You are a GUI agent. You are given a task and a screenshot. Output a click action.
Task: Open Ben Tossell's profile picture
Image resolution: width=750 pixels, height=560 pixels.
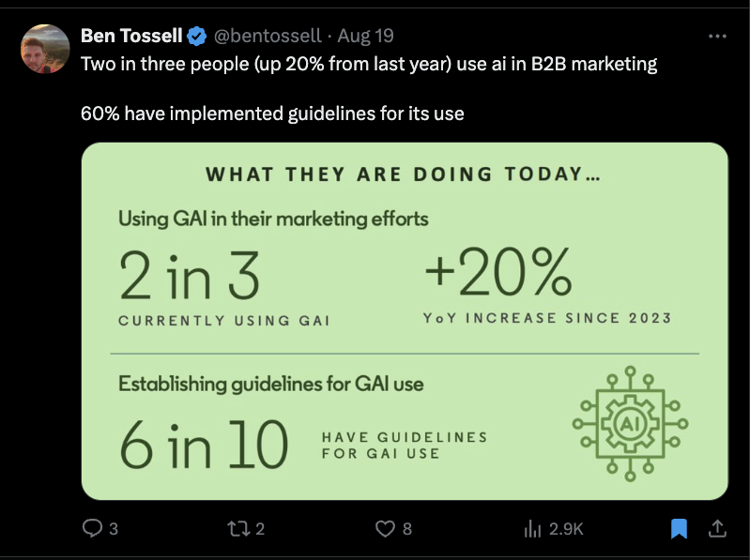click(45, 49)
